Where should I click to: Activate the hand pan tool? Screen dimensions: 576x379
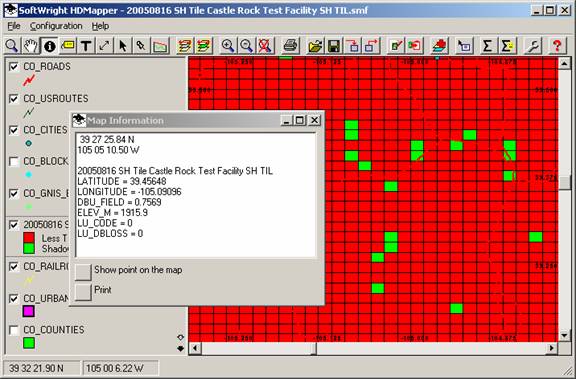click(x=31, y=46)
